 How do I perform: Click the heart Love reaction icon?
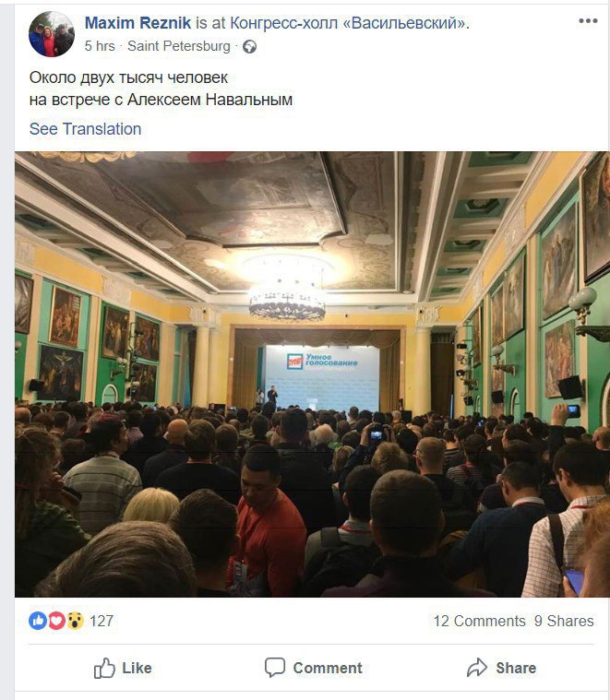click(56, 621)
